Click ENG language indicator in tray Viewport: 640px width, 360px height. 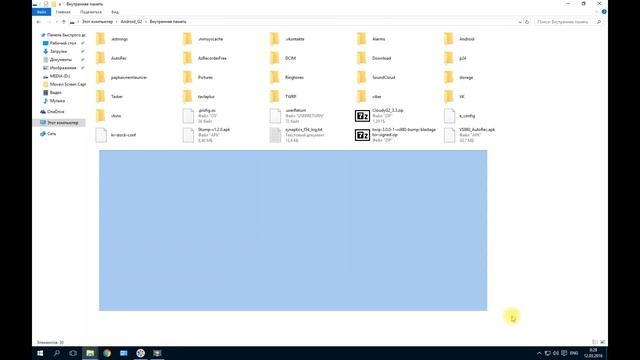(574, 353)
